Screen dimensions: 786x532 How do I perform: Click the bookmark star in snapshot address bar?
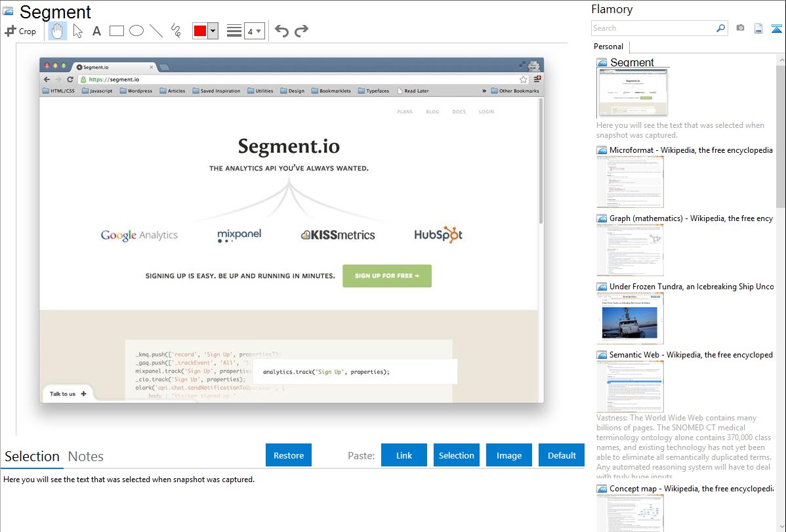tap(524, 79)
